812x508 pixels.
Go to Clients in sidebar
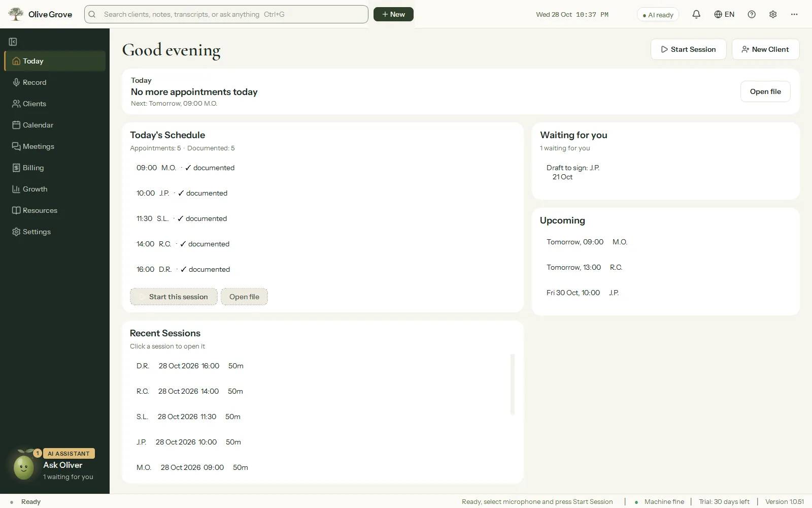(55, 104)
